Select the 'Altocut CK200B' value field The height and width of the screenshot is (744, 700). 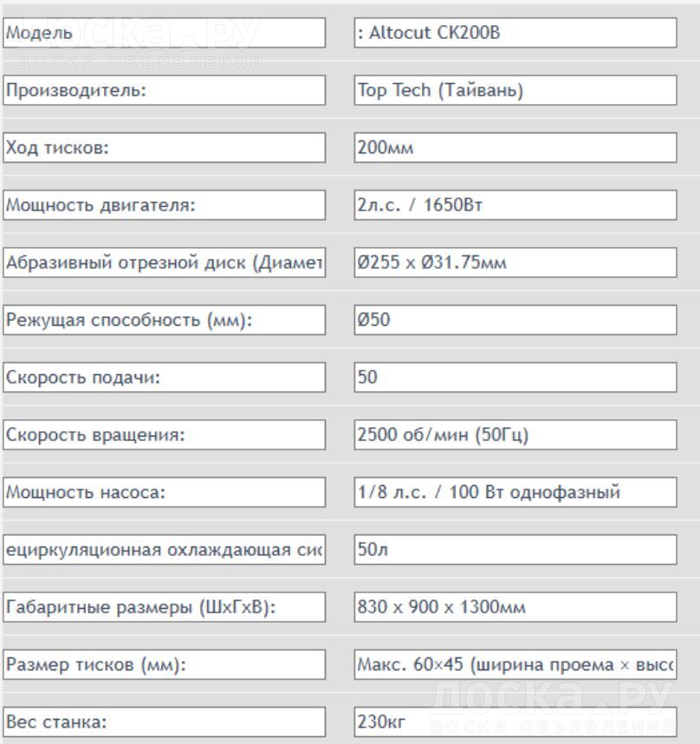click(515, 34)
